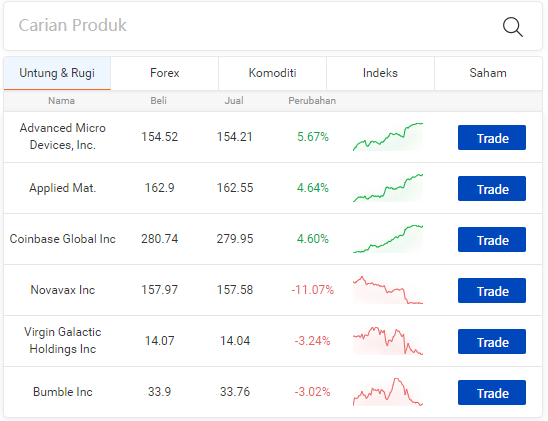Click buy price 14.07
The image size is (548, 421).
click(160, 341)
